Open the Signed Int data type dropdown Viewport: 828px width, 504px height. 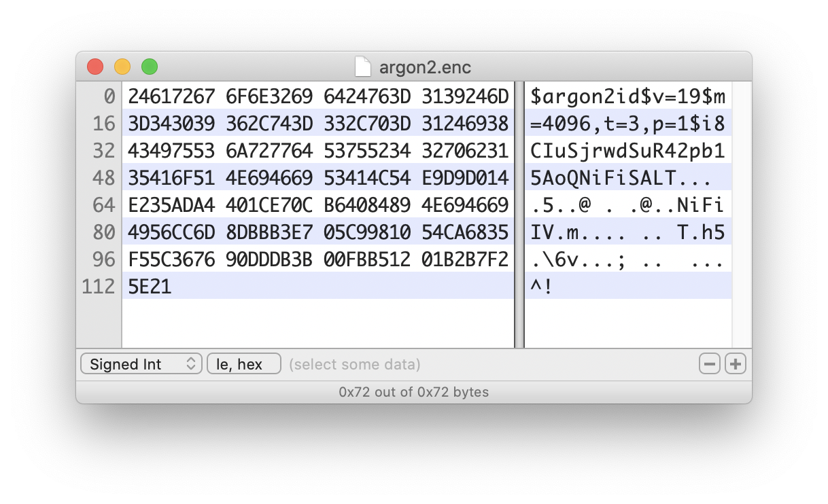pyautogui.click(x=141, y=363)
